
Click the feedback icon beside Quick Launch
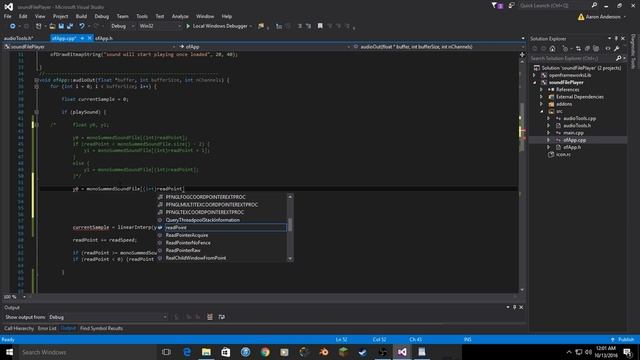coord(511,5)
